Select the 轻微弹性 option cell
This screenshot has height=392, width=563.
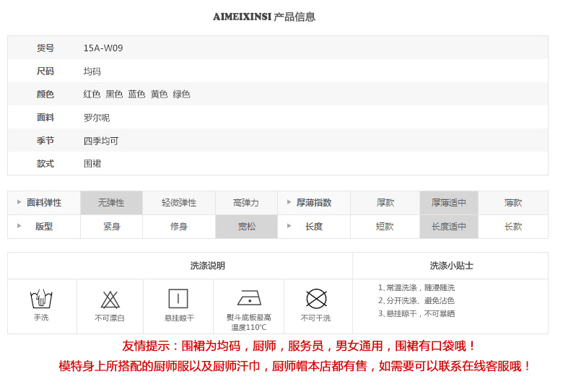point(179,203)
